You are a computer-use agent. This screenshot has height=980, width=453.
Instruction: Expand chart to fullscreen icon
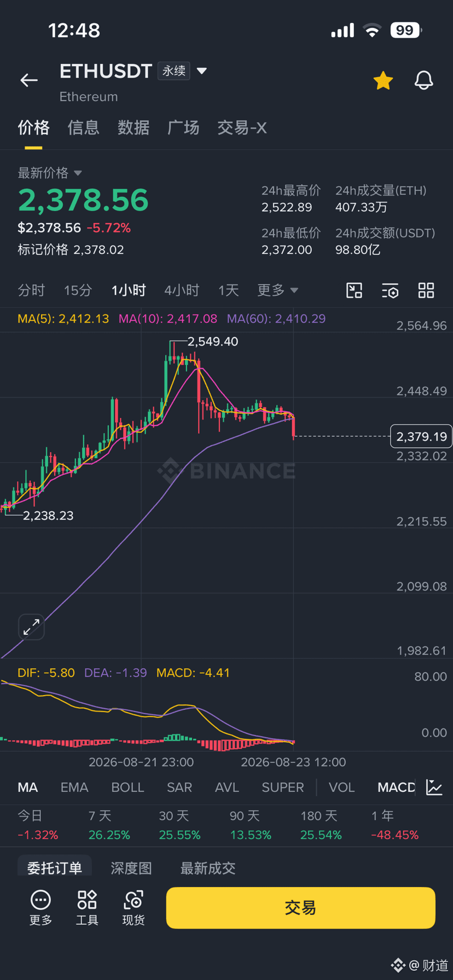click(x=31, y=627)
